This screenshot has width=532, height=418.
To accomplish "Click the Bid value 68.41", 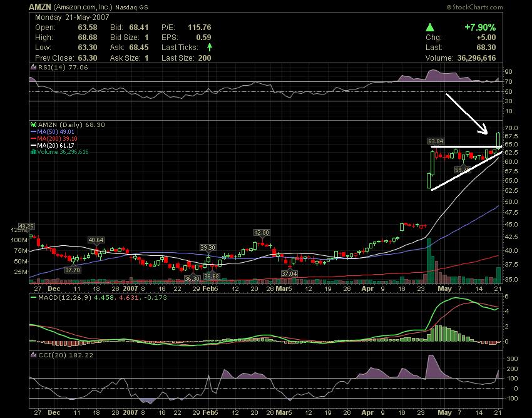I will (x=139, y=27).
